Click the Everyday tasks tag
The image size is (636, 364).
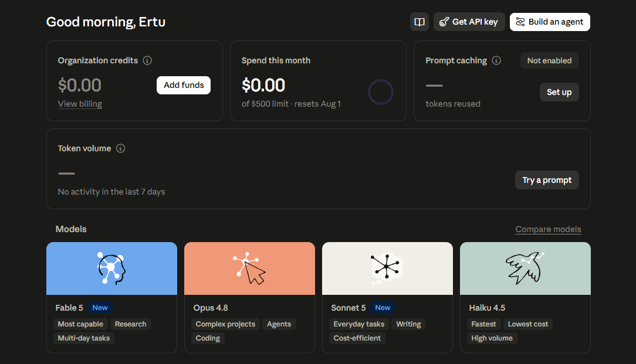tap(358, 324)
